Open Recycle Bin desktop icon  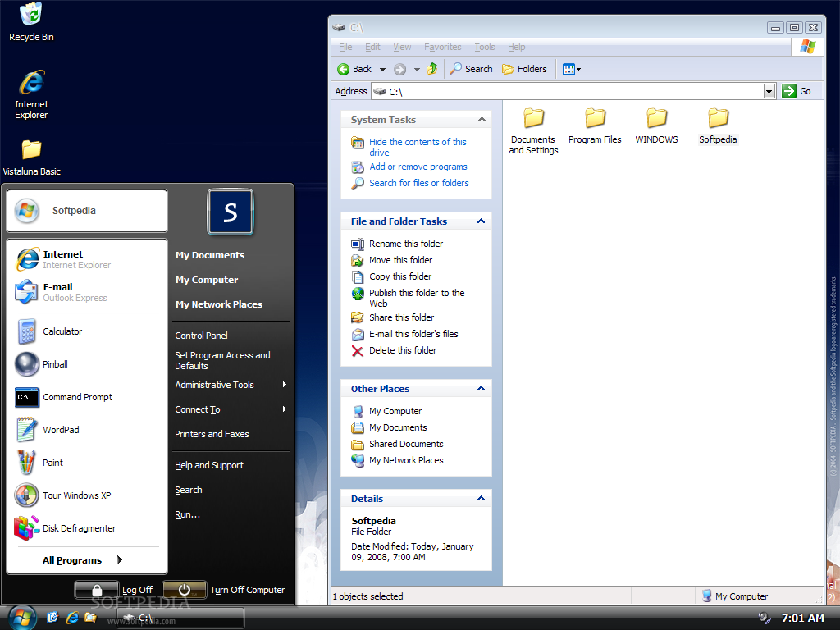click(x=31, y=22)
